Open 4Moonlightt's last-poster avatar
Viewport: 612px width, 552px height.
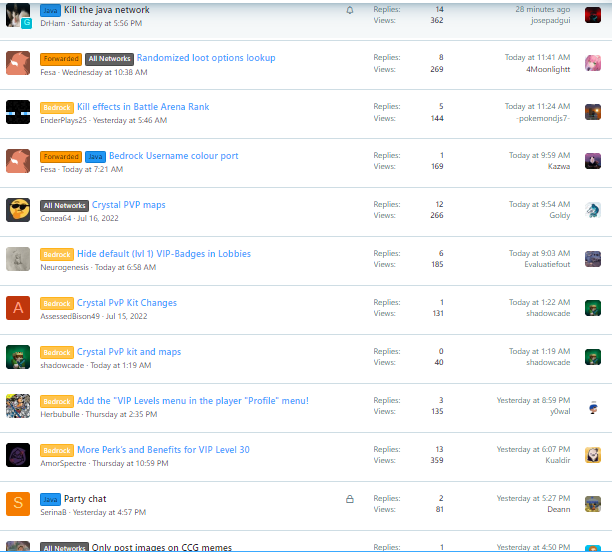click(x=592, y=63)
